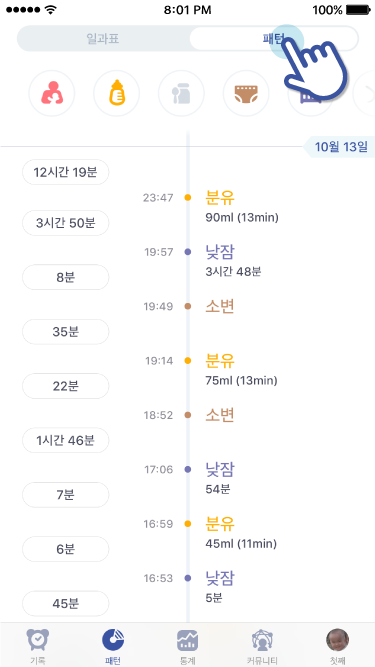Tap the 1시간 46분 interval pill

click(x=65, y=440)
